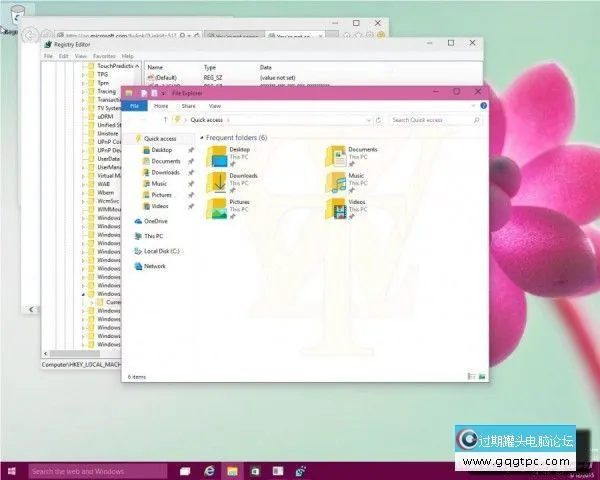Open the Desktop folder in Frequent folders
Image resolution: width=600 pixels, height=480 pixels.
tap(217, 155)
